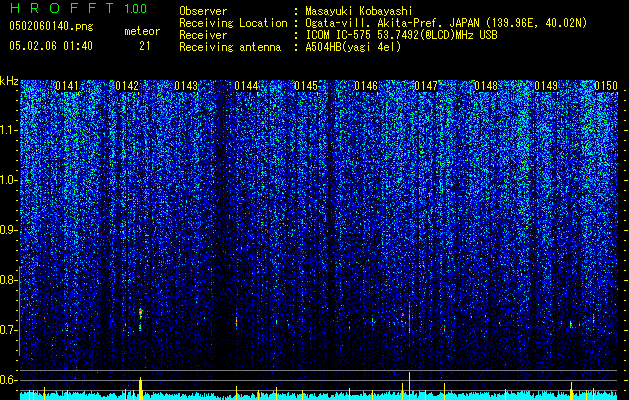The image size is (629, 400).
Task: Click the HROFFT 1.0.0 title text
Action: 79,8
